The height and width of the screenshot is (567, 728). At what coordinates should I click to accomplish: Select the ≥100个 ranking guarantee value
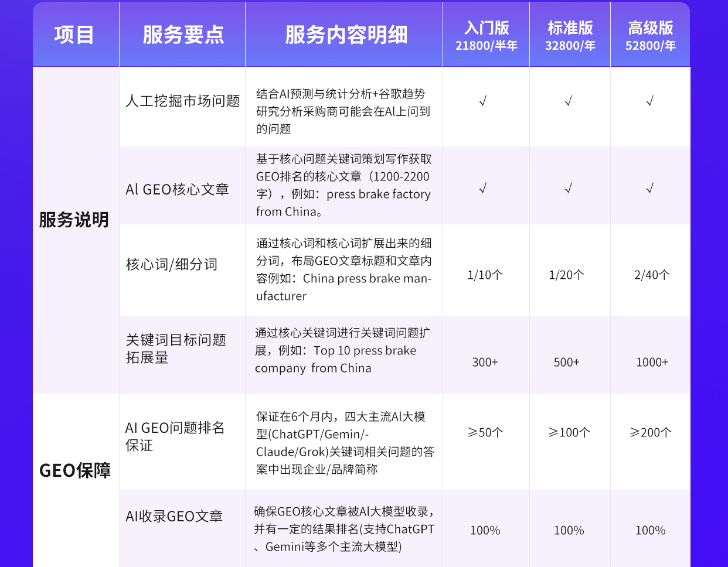(x=569, y=432)
